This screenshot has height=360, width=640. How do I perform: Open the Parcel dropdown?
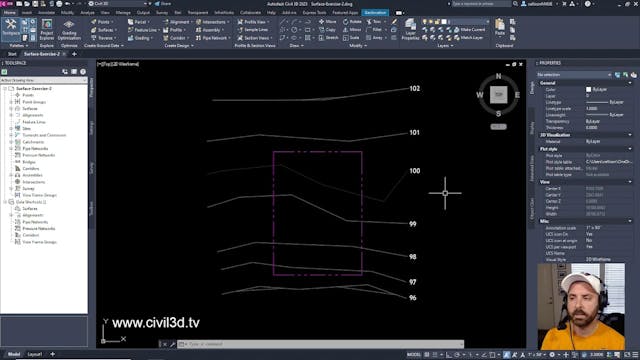click(139, 22)
